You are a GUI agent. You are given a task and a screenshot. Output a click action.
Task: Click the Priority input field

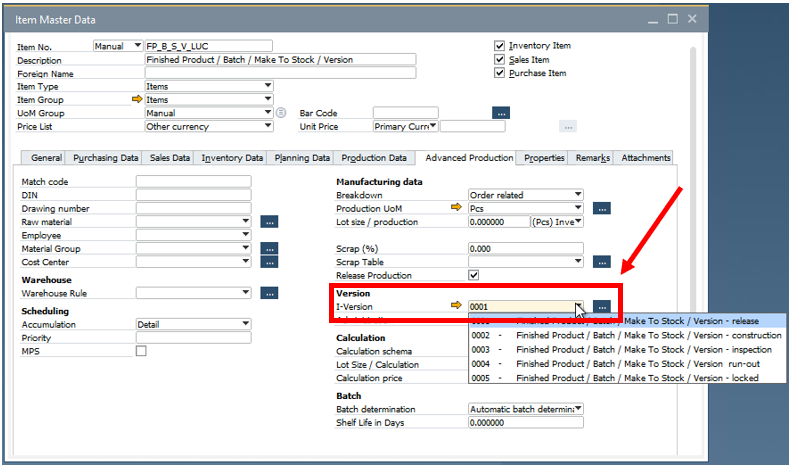click(193, 337)
